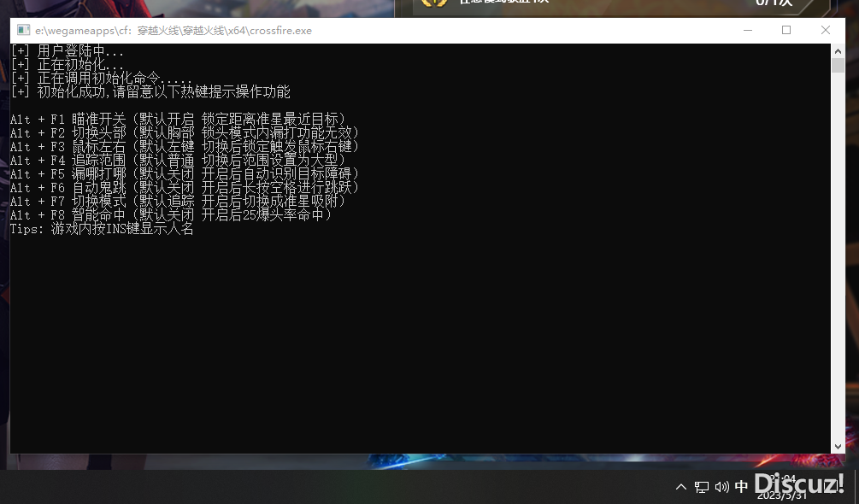
Task: Click the console scrollbar up arrow
Action: pos(838,51)
